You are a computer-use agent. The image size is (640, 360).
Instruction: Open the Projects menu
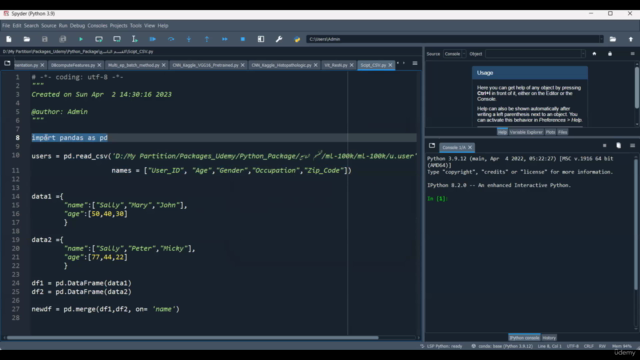(118, 26)
